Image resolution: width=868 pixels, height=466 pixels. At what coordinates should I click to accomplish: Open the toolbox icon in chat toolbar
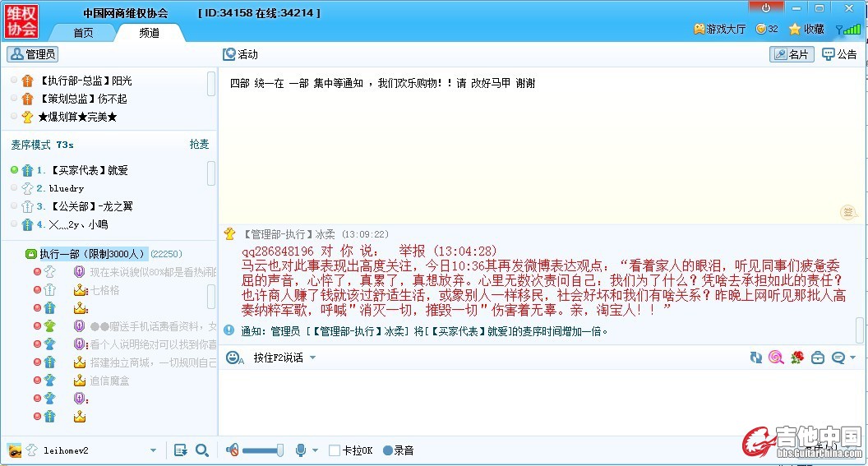point(818,358)
